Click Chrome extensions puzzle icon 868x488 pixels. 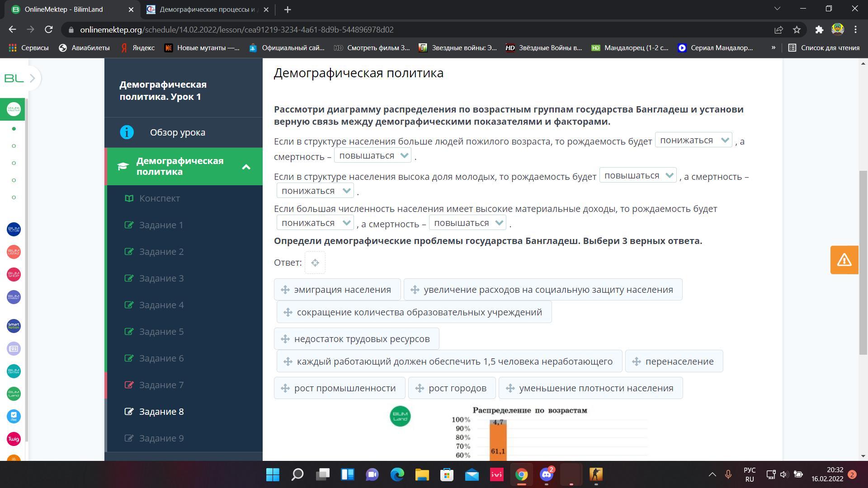[x=819, y=30]
